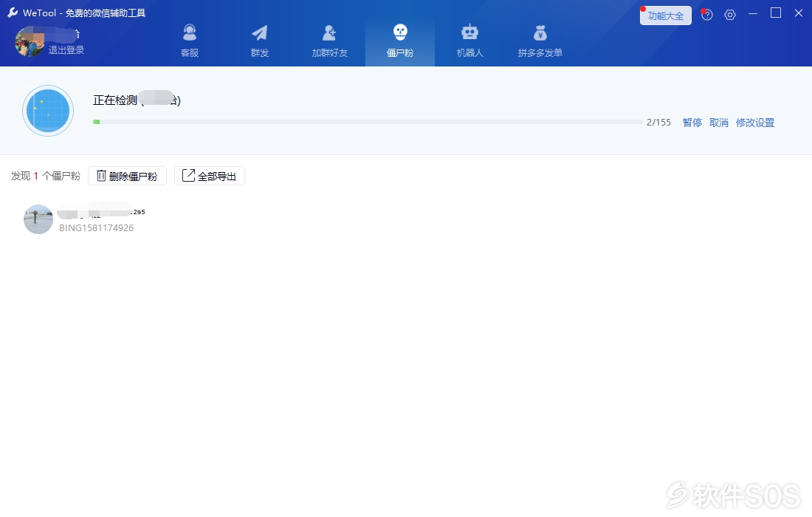Click the 全部导出 export all button
The width and height of the screenshot is (812, 517).
tap(209, 176)
